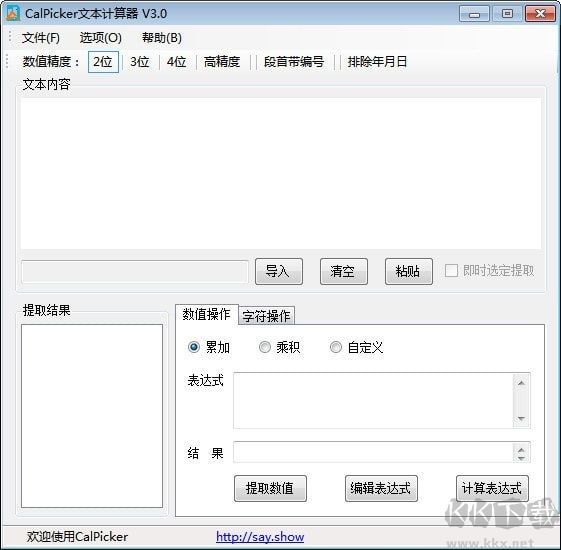Click inside the 文本内容 text area

(x=281, y=174)
